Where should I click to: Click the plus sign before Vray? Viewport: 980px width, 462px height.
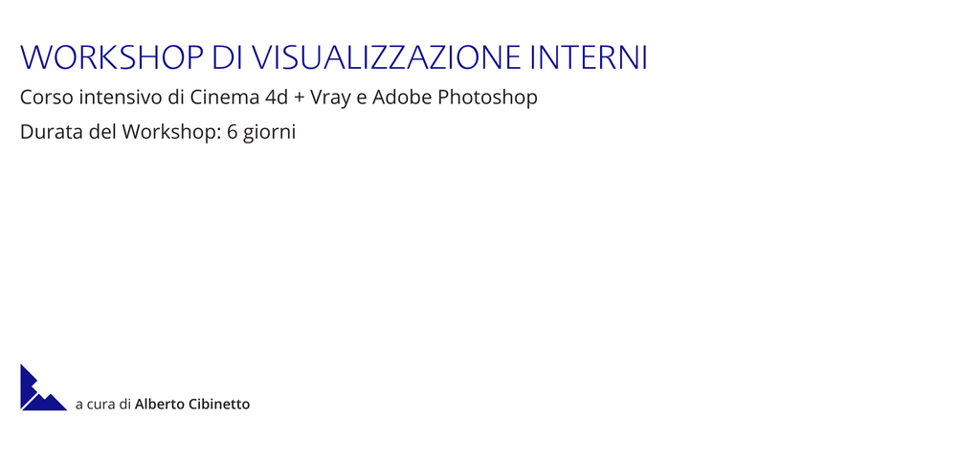point(299,99)
